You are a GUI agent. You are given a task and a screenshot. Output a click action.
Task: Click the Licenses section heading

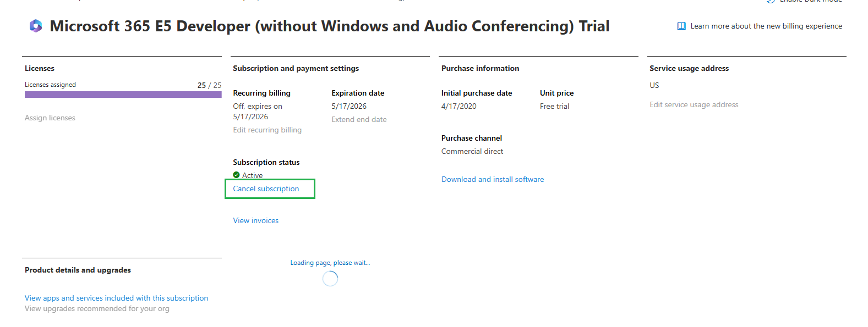[40, 68]
